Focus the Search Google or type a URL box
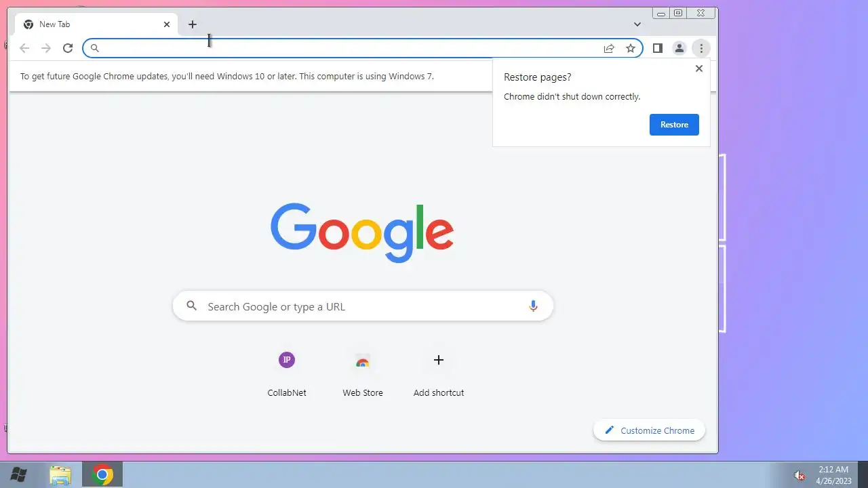 point(363,306)
